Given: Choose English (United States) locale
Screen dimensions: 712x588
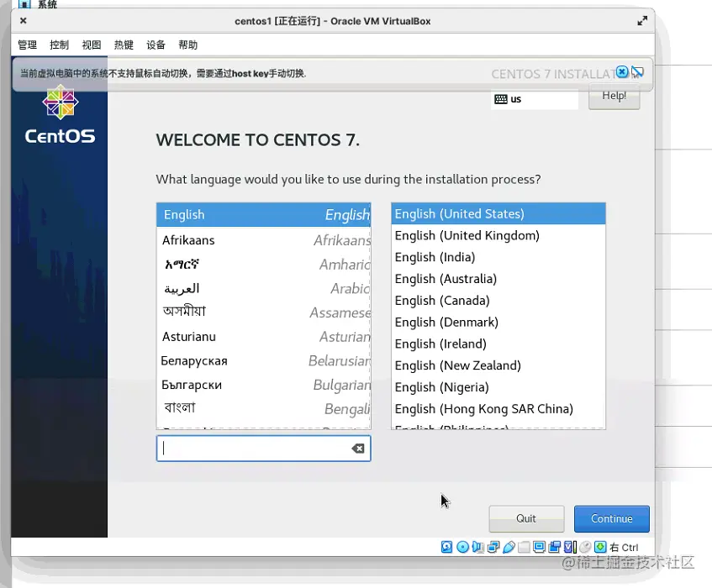Looking at the screenshot, I should coord(498,213).
